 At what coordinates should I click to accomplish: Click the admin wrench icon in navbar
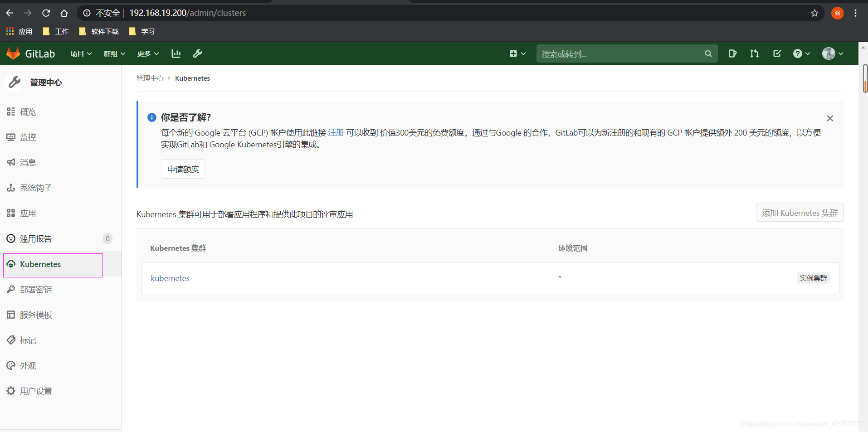(x=197, y=53)
